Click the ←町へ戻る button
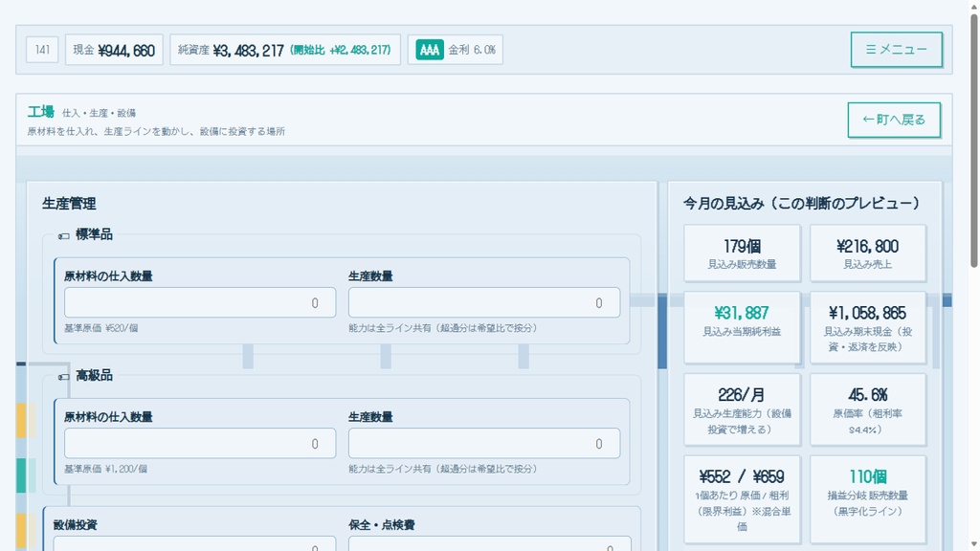The height and width of the screenshot is (551, 980). [x=894, y=120]
